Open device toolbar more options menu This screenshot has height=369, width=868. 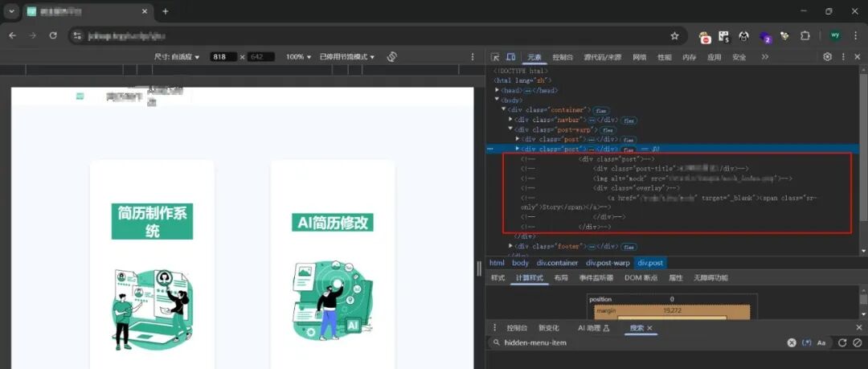pos(473,56)
